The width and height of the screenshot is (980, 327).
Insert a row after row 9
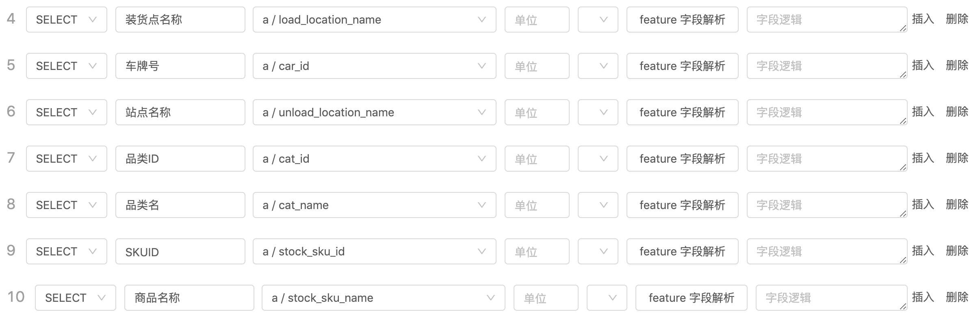tap(923, 251)
